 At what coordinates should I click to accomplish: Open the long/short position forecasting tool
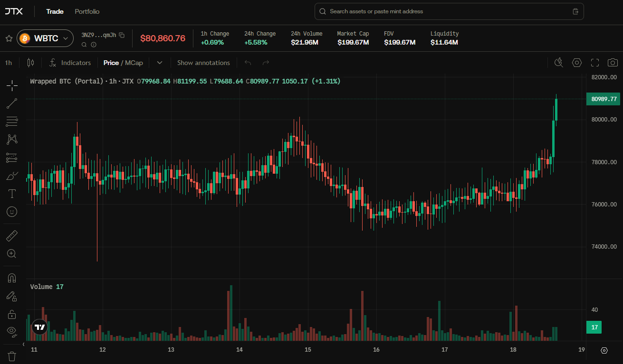point(12,158)
